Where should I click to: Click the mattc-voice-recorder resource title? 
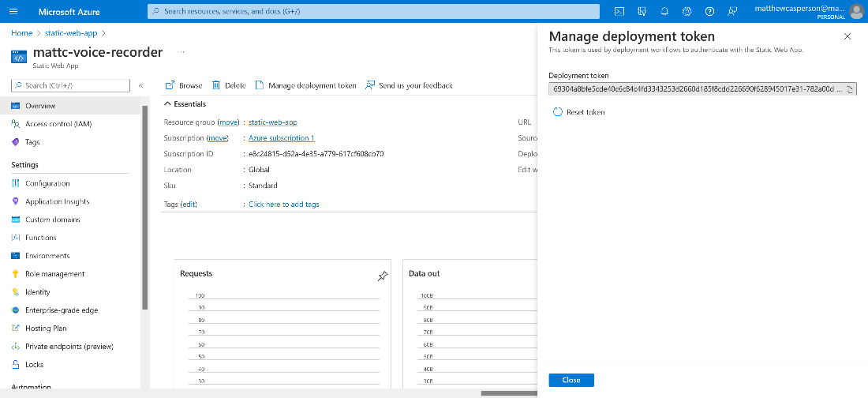click(98, 52)
